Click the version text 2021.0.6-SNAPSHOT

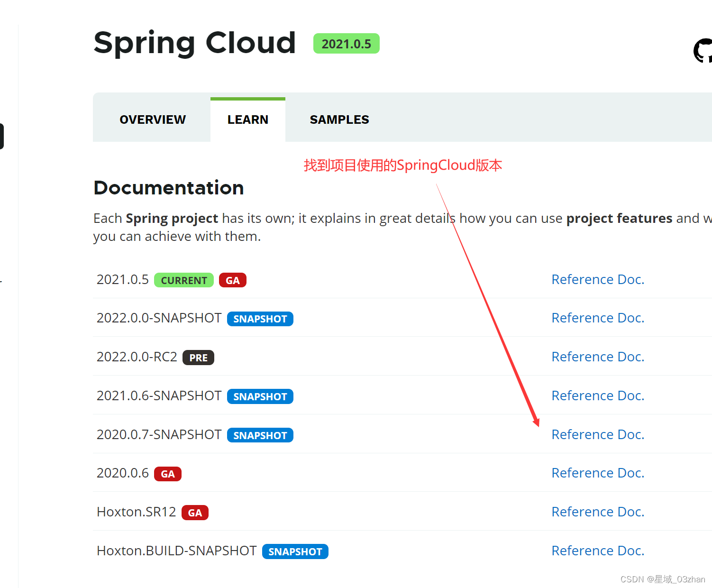[x=159, y=395]
